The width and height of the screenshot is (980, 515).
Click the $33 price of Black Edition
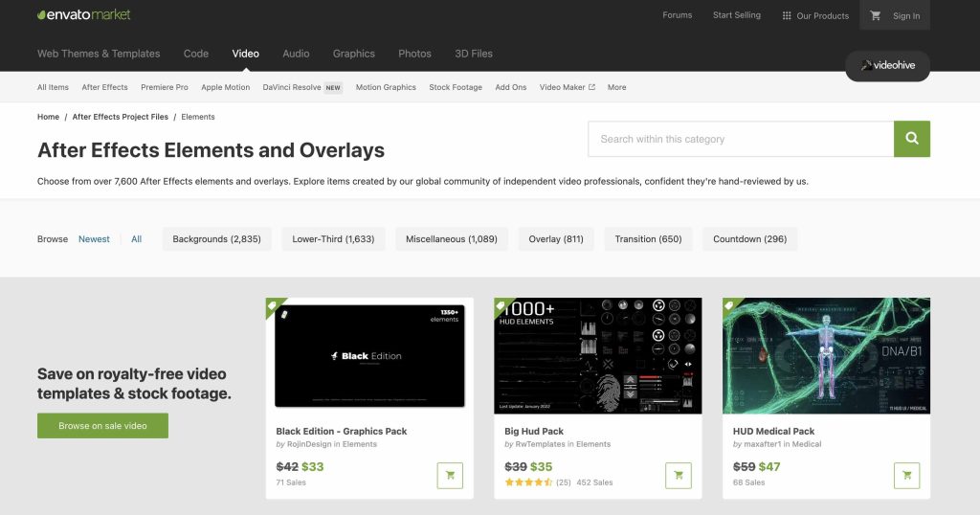(313, 467)
